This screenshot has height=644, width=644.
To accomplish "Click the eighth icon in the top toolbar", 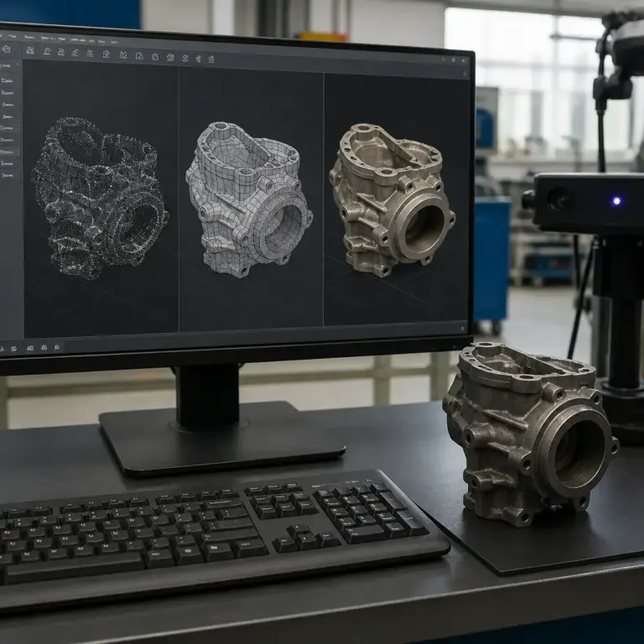I will [139, 56].
